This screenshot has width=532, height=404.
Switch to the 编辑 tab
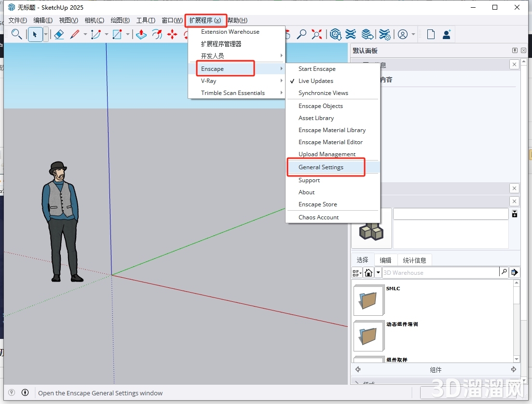pos(385,260)
